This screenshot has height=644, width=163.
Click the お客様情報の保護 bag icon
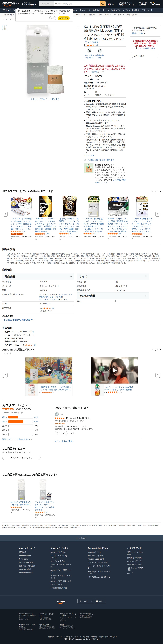[x=100, y=51]
